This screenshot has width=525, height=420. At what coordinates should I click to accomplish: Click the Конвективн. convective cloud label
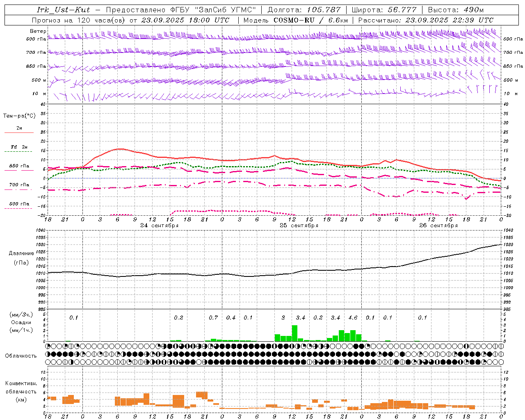tap(21, 383)
